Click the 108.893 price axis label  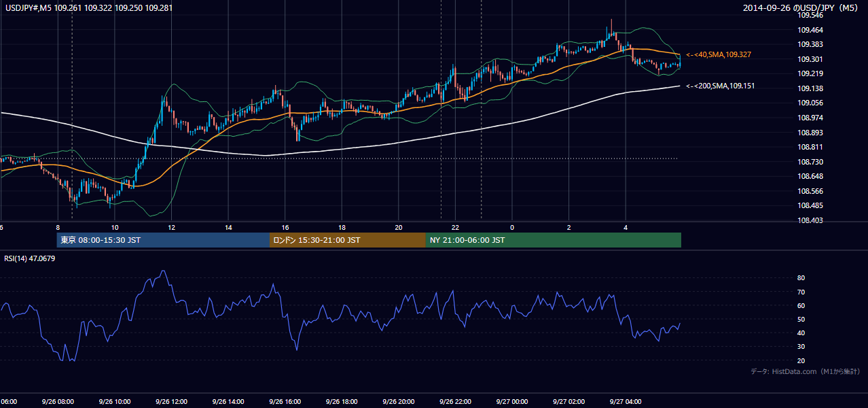click(810, 133)
